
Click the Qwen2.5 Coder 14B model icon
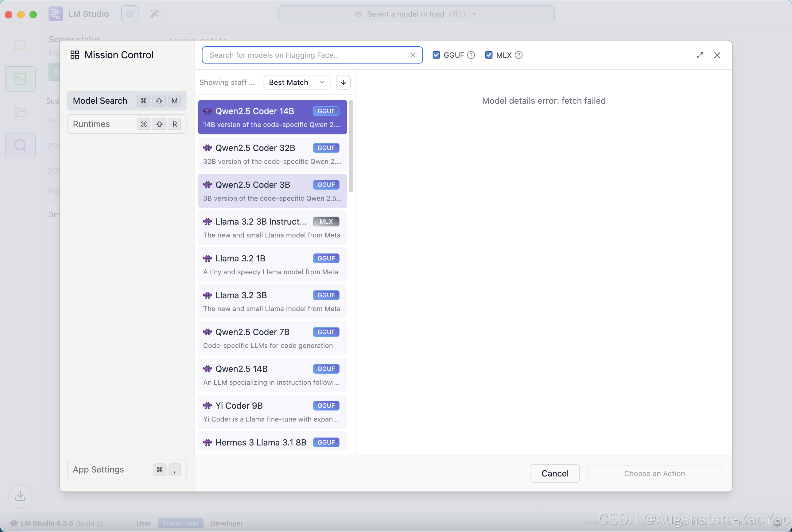coord(208,111)
